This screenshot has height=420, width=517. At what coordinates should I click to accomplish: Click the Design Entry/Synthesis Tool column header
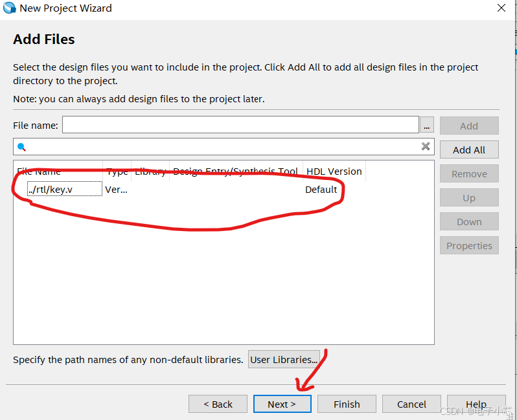pos(236,171)
